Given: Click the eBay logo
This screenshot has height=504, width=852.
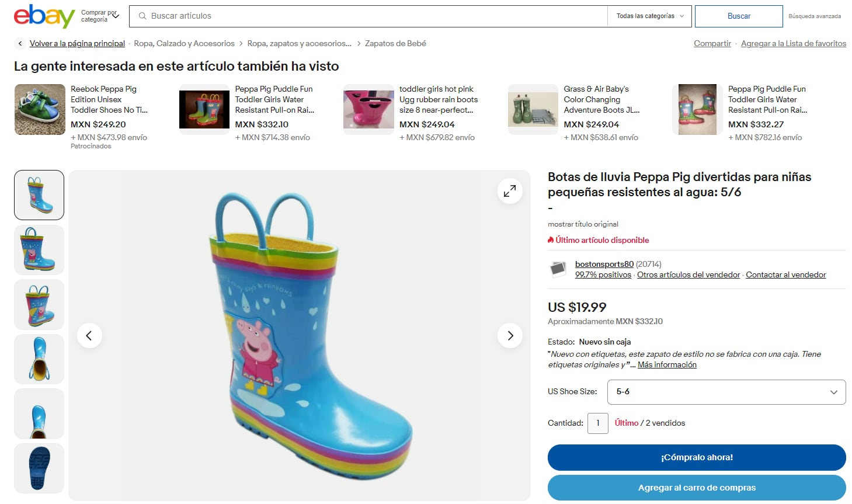Looking at the screenshot, I should [x=39, y=16].
